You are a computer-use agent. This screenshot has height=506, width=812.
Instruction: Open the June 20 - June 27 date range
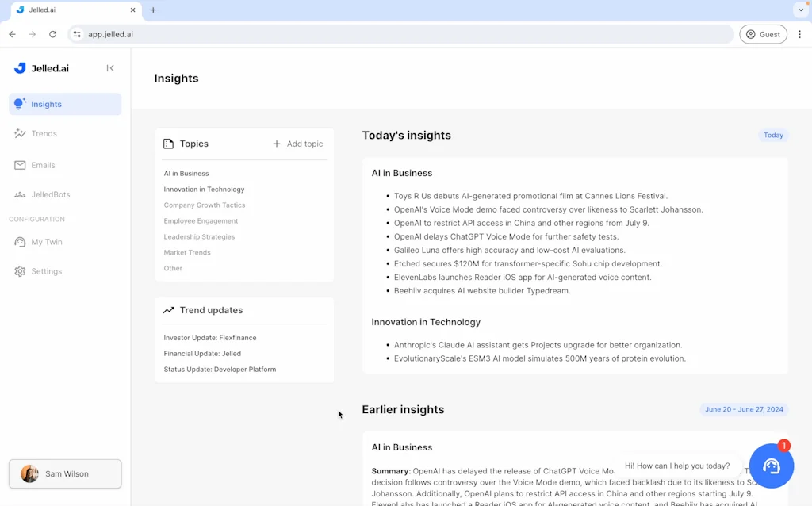click(744, 409)
